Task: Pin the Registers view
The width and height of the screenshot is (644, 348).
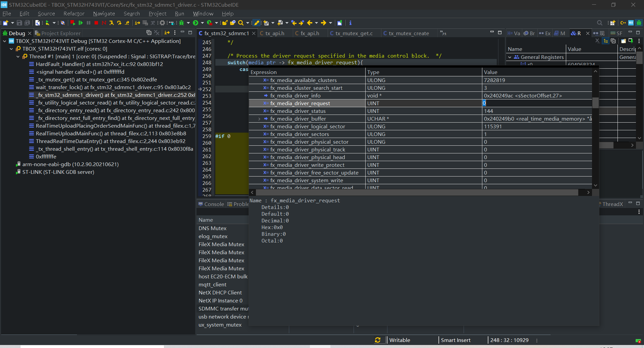Action: pos(631,41)
